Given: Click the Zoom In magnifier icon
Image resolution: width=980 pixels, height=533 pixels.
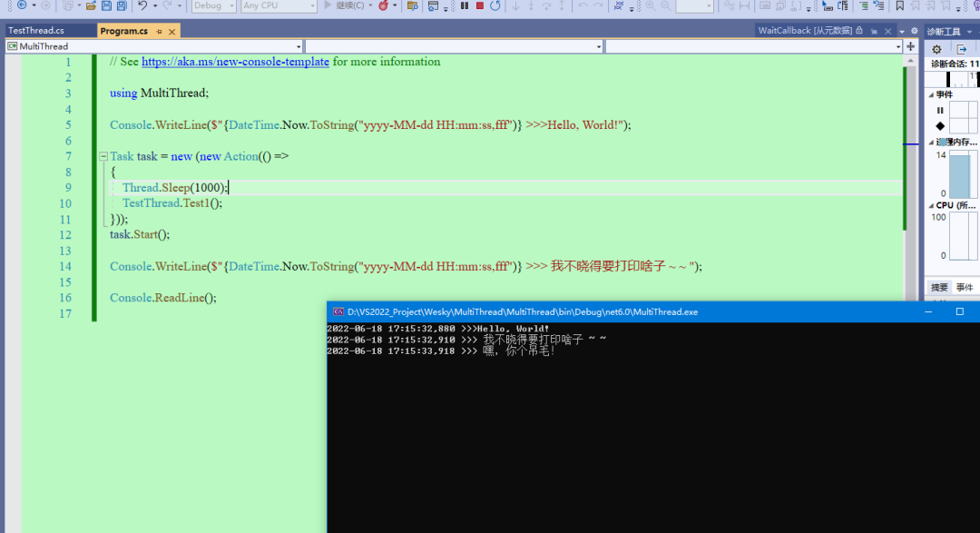Looking at the screenshot, I should point(651,5).
